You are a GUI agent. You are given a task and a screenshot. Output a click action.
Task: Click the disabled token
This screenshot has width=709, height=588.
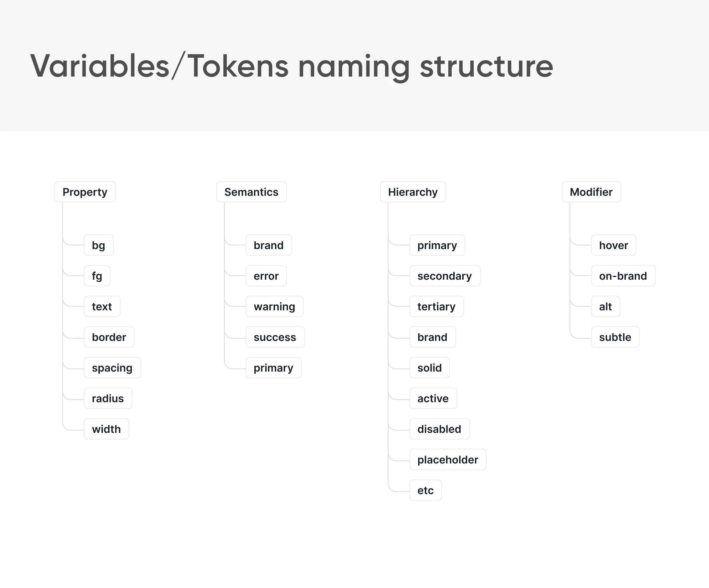[x=439, y=429]
